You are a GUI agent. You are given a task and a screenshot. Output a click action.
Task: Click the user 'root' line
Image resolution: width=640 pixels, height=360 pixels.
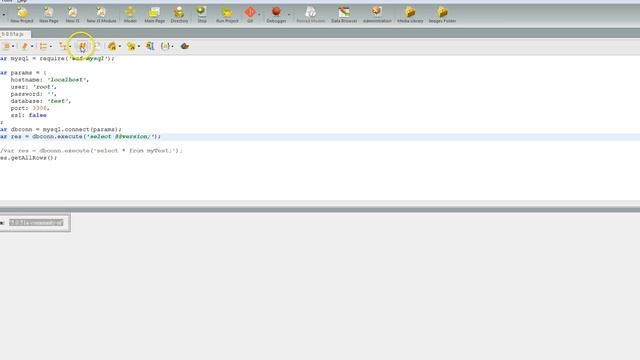point(33,87)
